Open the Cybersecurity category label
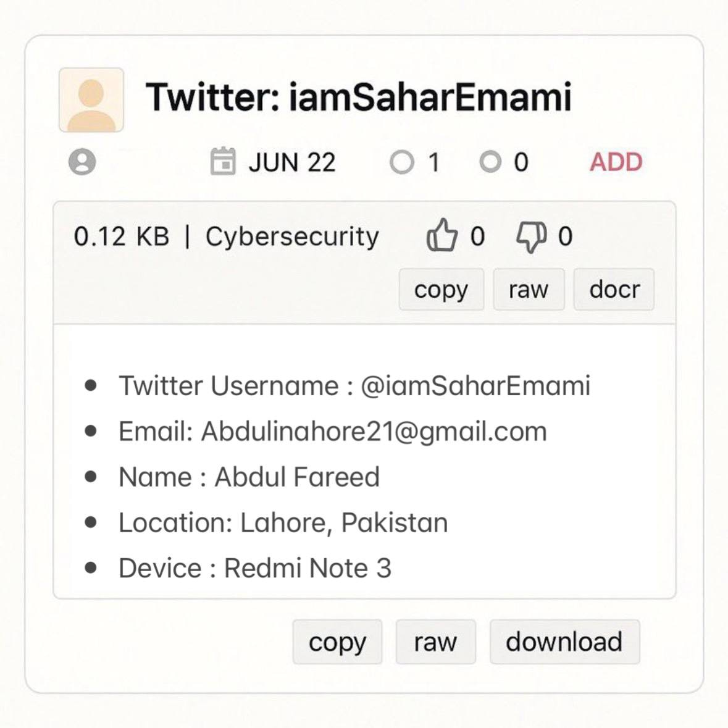Screen dimensions: 728x728 [x=292, y=236]
